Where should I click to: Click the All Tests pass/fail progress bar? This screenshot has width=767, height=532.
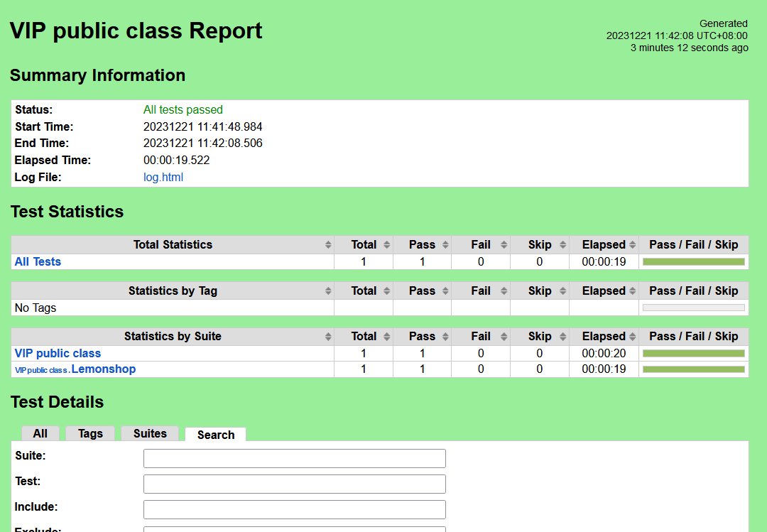(x=693, y=262)
